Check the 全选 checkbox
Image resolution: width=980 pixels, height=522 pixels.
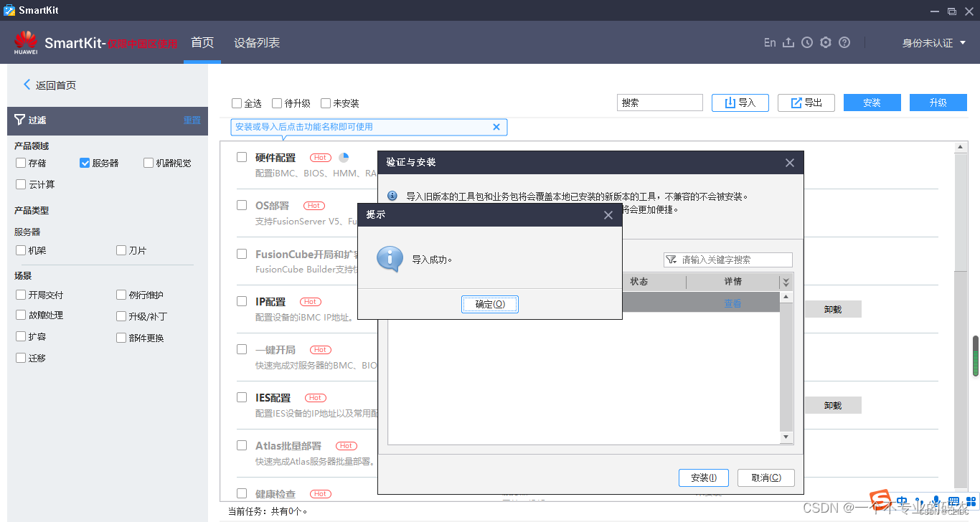[x=237, y=103]
